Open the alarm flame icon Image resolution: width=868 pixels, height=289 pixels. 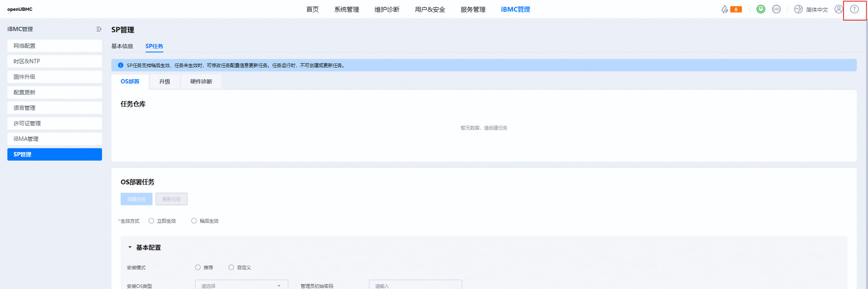pyautogui.click(x=725, y=9)
